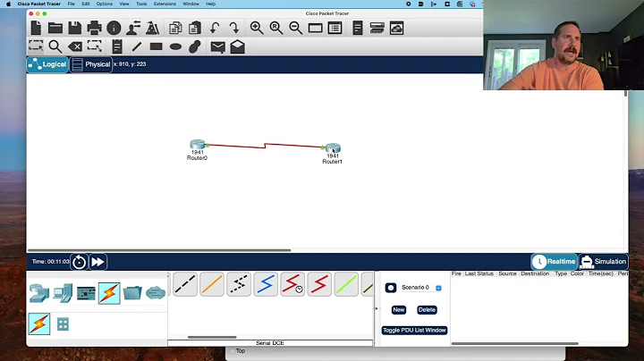The height and width of the screenshot is (361, 644).
Task: Click Toggle PDU List Window
Action: [414, 331]
